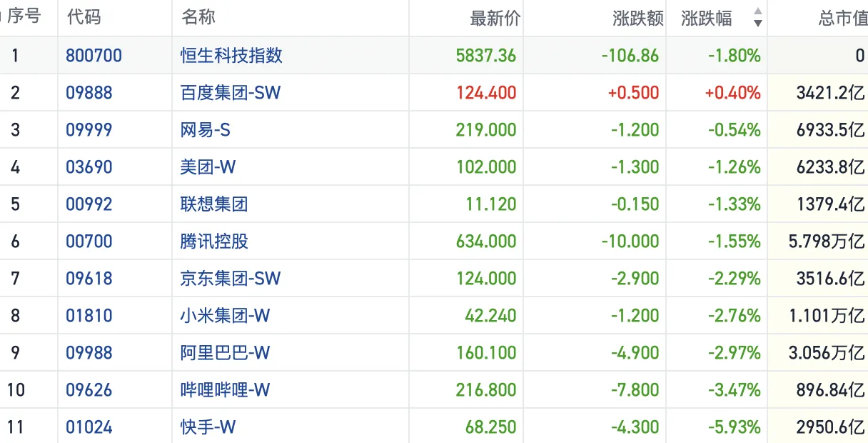Screen dimensions: 868x443
Task: Open the 小米集团-W stock page
Action: 225,316
